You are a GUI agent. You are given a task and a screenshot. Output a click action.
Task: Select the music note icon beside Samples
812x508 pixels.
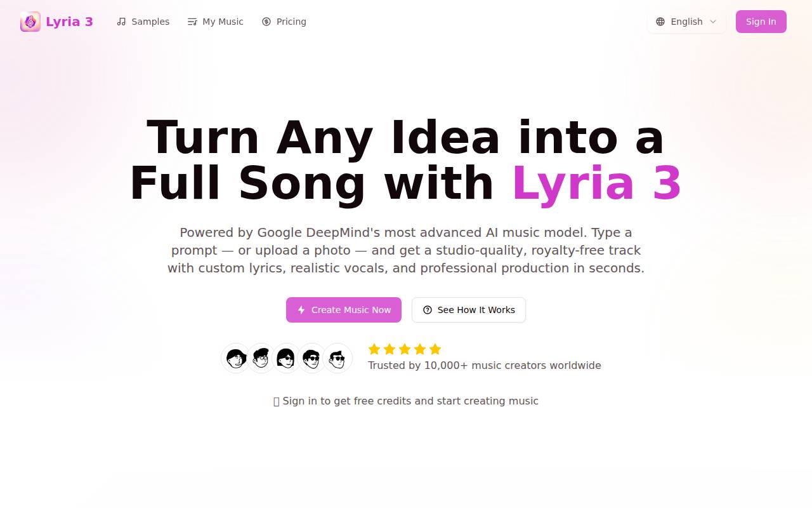pos(121,21)
